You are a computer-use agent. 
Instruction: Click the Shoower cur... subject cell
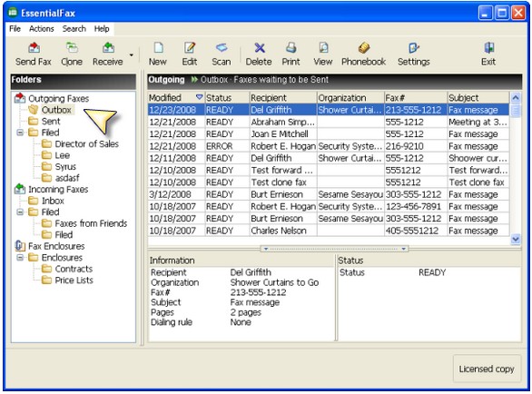pos(478,158)
